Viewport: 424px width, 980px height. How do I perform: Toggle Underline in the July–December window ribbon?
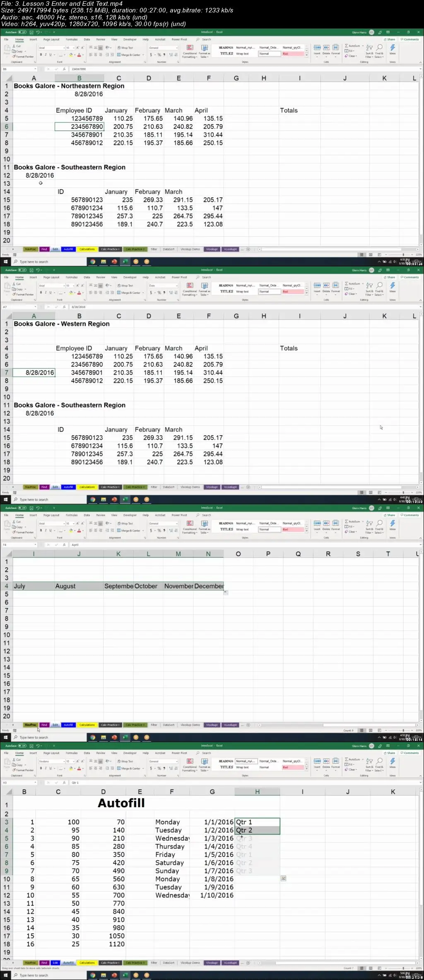pyautogui.click(x=51, y=530)
